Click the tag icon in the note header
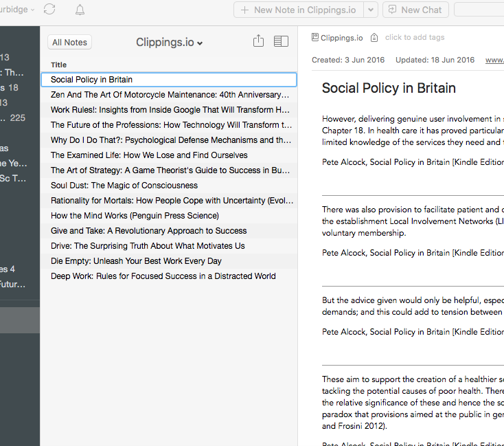504x446 pixels. [374, 38]
